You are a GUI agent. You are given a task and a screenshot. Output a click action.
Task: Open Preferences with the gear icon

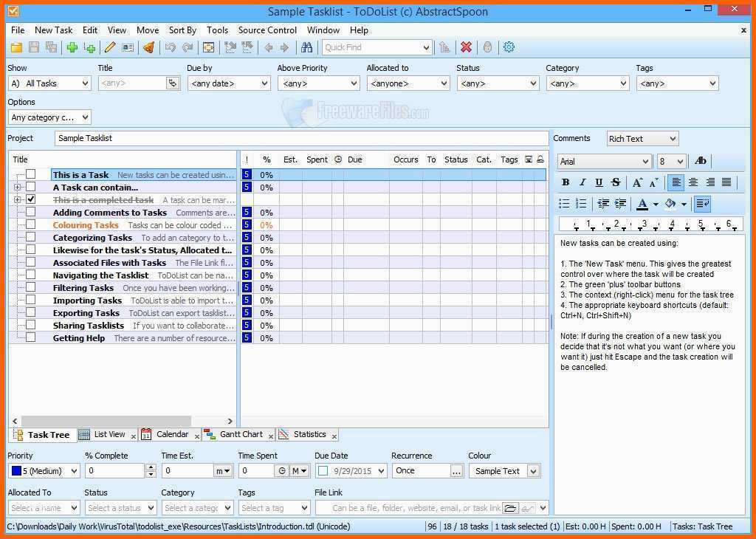(509, 47)
